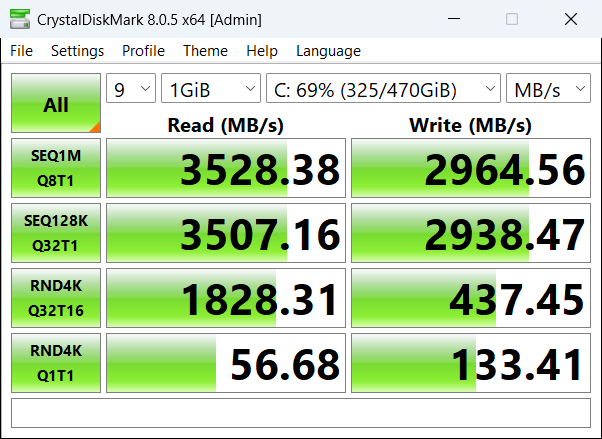
Task: Click the SEQ1M read result 3528.38
Action: [x=226, y=168]
